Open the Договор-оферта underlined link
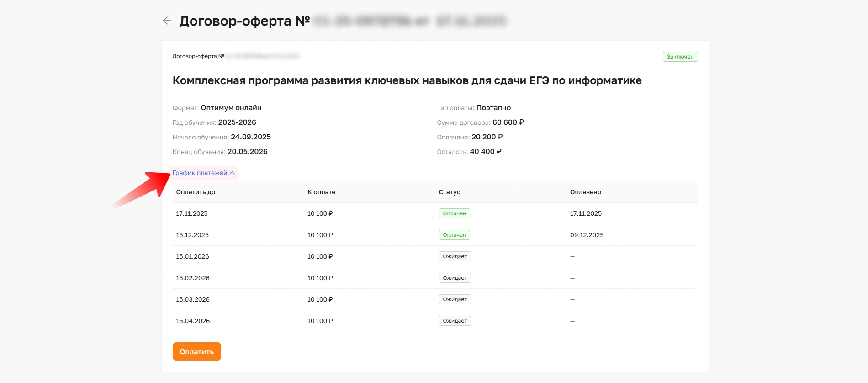 click(194, 56)
